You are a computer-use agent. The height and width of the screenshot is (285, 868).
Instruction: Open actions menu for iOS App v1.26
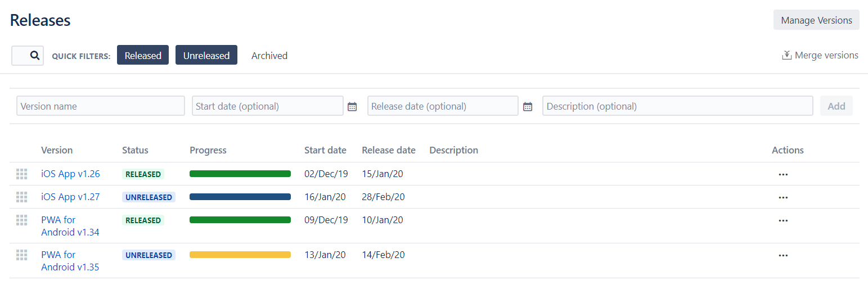tap(783, 174)
